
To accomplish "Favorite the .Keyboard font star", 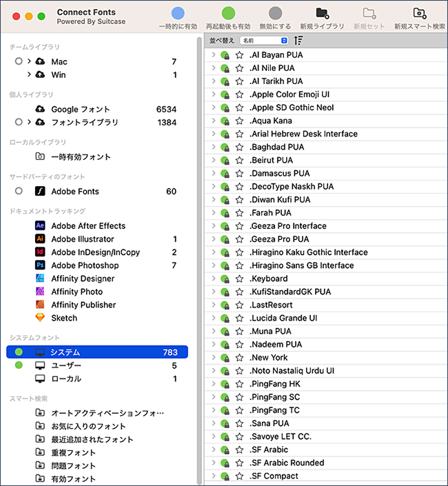I will (239, 279).
